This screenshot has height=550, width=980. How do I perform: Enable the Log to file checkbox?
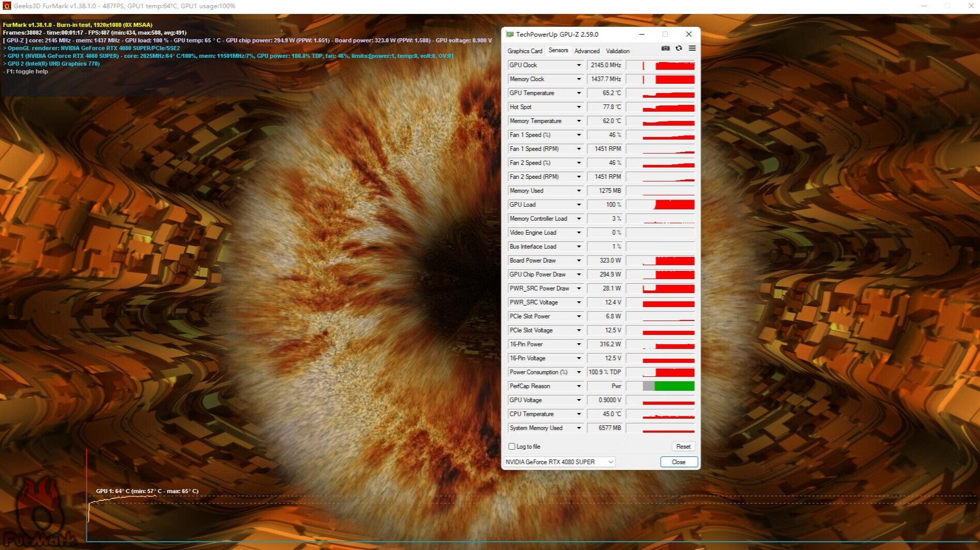point(512,446)
